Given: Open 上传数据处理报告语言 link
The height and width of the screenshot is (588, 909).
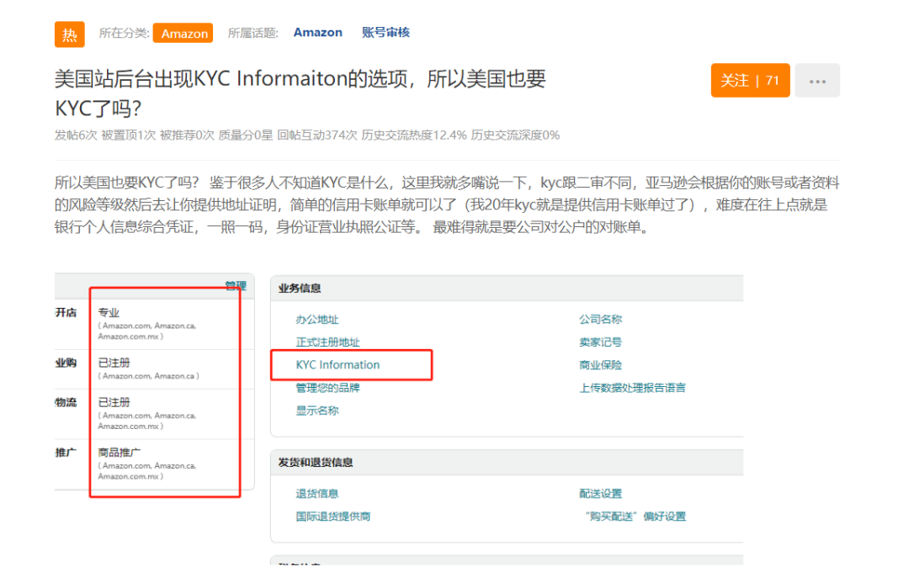Looking at the screenshot, I should 632,388.
